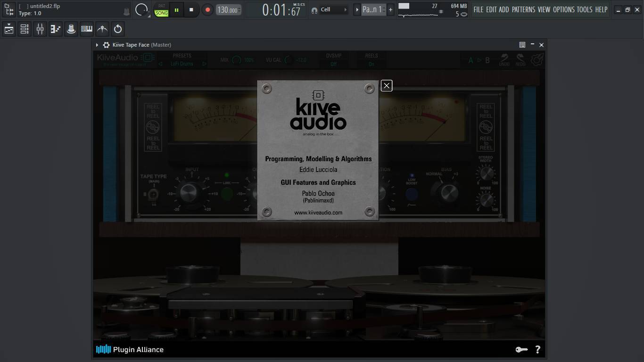Open the HELP menu
The height and width of the screenshot is (362, 644).
pyautogui.click(x=601, y=9)
